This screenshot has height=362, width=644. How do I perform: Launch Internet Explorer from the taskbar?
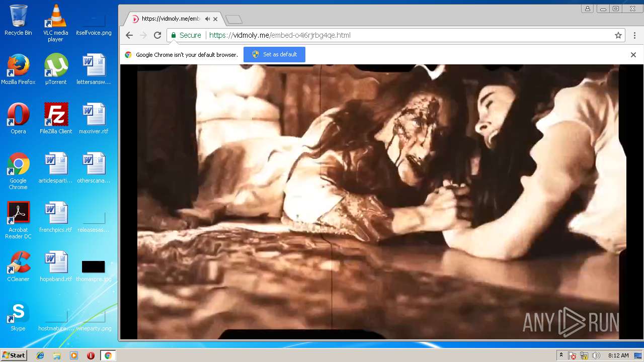tap(40, 355)
